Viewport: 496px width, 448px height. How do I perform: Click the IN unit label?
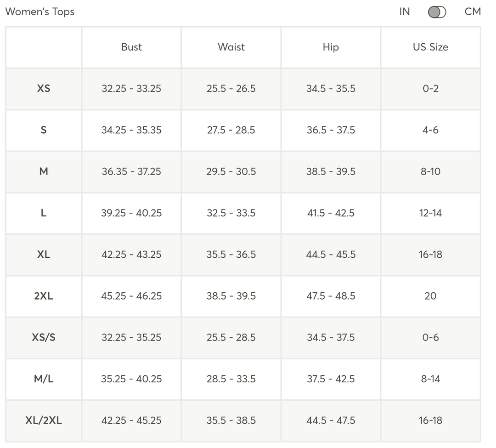pos(404,12)
